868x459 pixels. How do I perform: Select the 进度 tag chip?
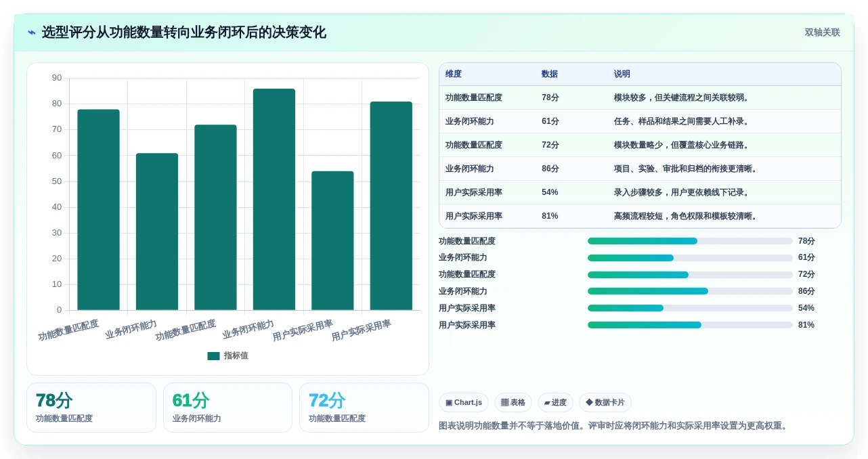555,402
